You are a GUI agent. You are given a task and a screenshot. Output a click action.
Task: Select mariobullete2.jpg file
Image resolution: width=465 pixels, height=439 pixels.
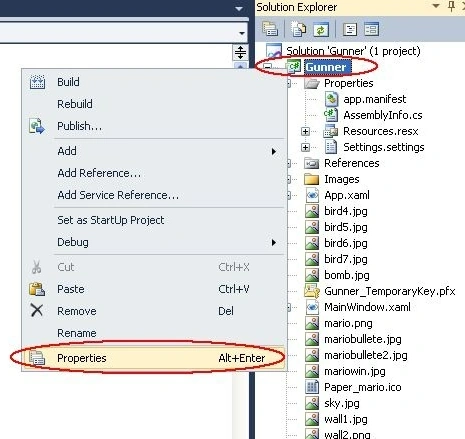(365, 355)
